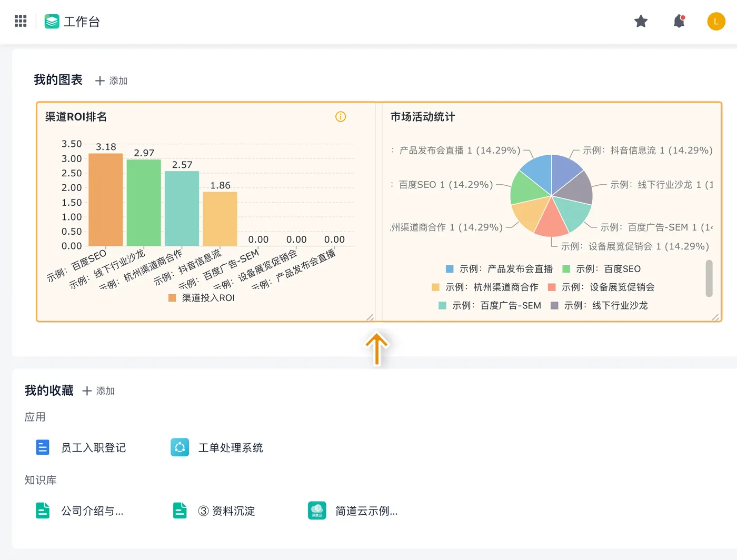
Task: Add a new item to 我的收藏
Action: [x=98, y=391]
